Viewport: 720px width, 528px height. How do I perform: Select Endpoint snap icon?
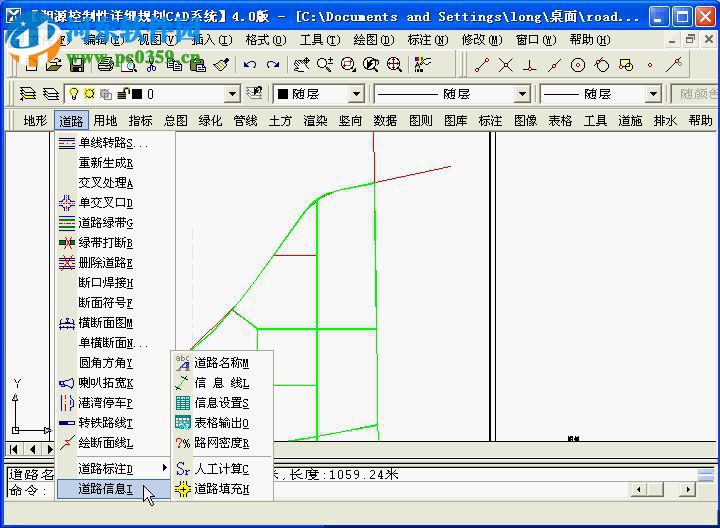point(482,65)
